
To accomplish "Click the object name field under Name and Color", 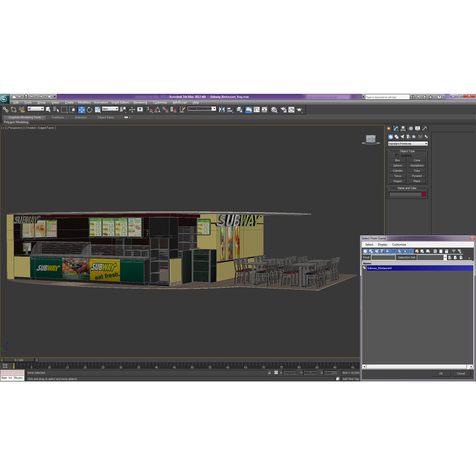I will [x=405, y=194].
